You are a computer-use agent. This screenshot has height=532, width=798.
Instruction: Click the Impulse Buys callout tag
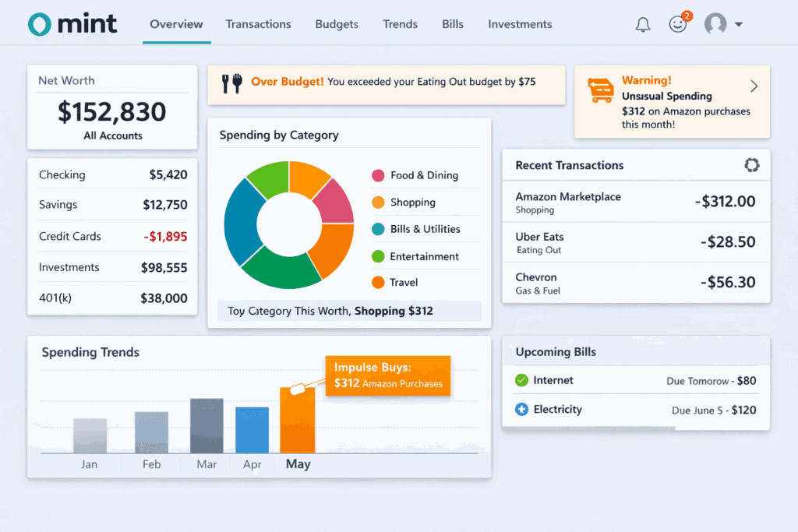[388, 375]
